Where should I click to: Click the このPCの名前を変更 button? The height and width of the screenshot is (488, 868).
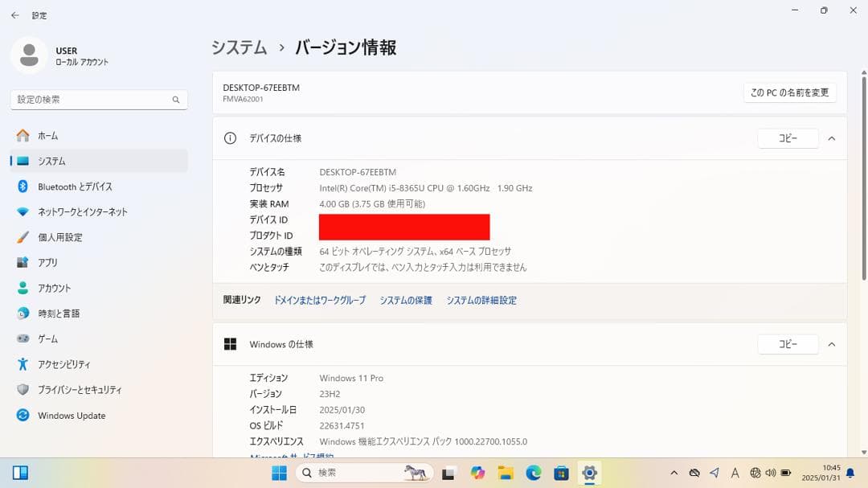click(x=789, y=92)
